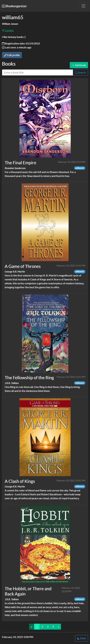Viewport: 90px width, 644px height.
Task: Open the hamburger navigation menu
Action: click(83, 6)
